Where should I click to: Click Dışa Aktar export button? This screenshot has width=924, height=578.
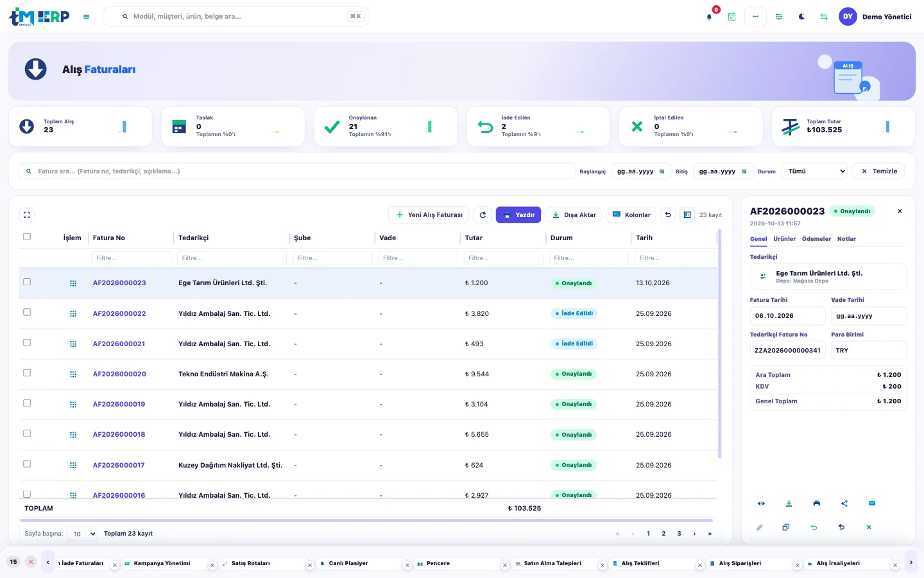point(574,215)
